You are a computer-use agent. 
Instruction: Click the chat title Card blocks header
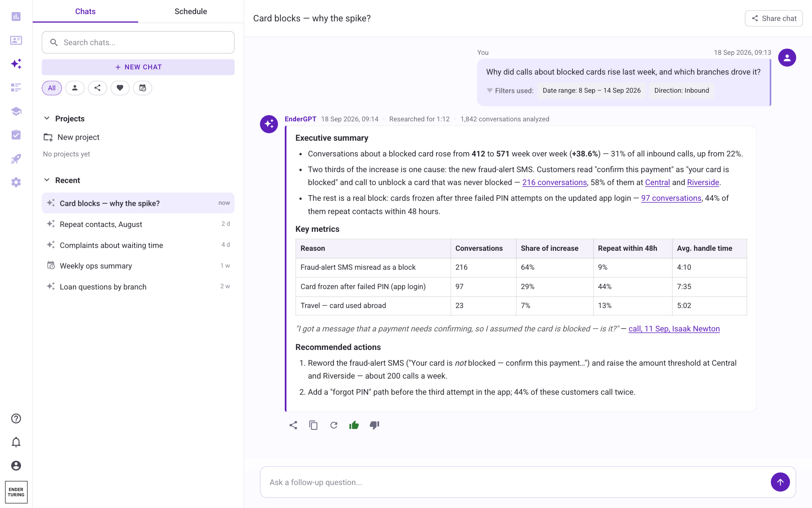pos(312,19)
